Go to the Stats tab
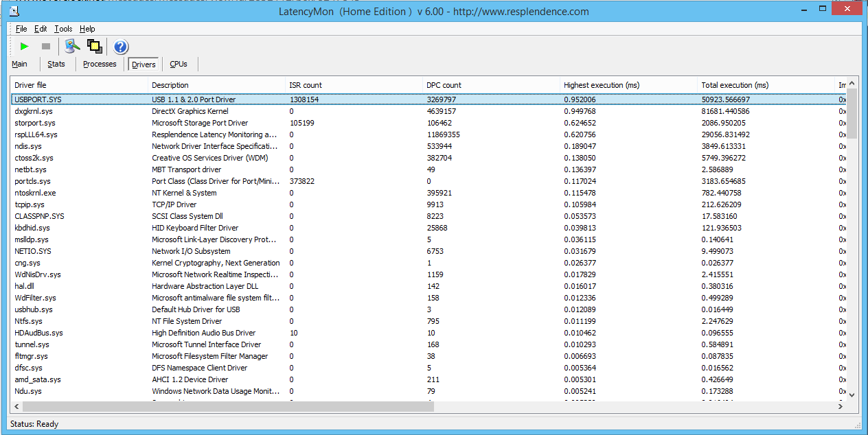The image size is (868, 435). [56, 64]
